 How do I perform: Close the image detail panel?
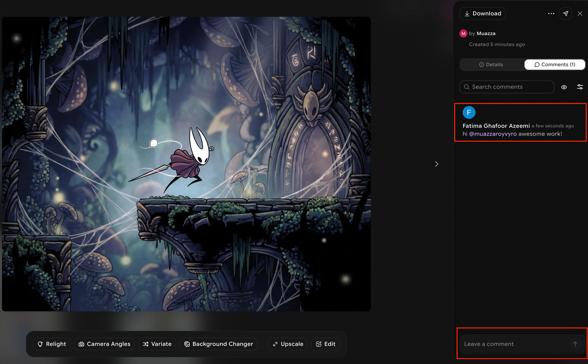[x=580, y=13]
